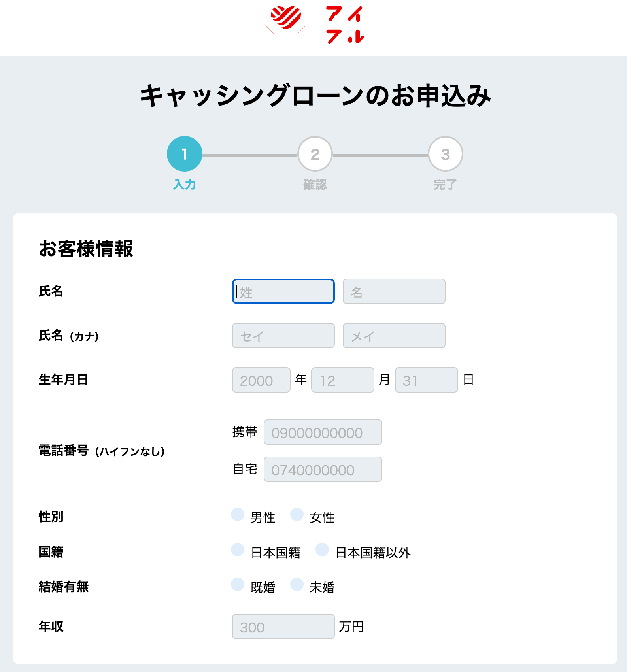The image size is (627, 672).
Task: Click the 生年月日 label
Action: (x=63, y=379)
